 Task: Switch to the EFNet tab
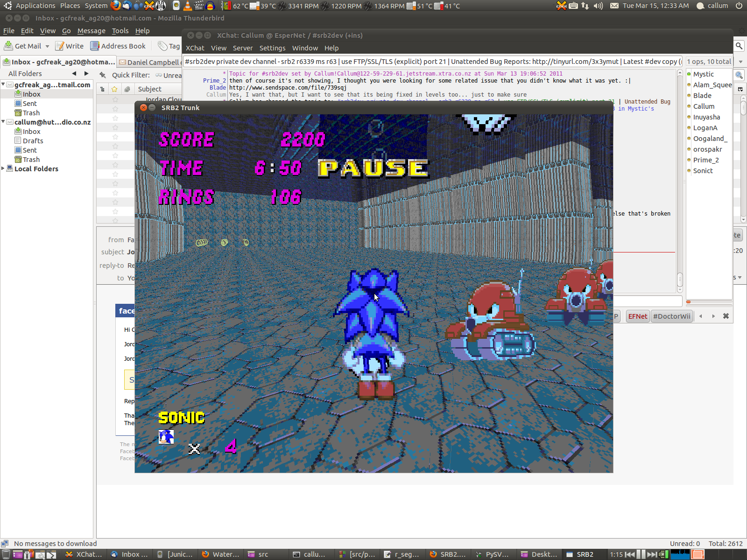[x=637, y=316]
